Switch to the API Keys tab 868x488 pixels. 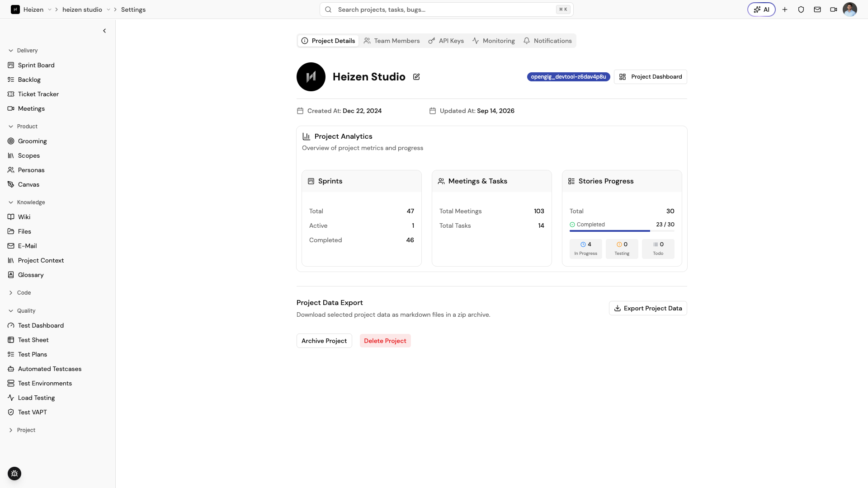point(446,41)
